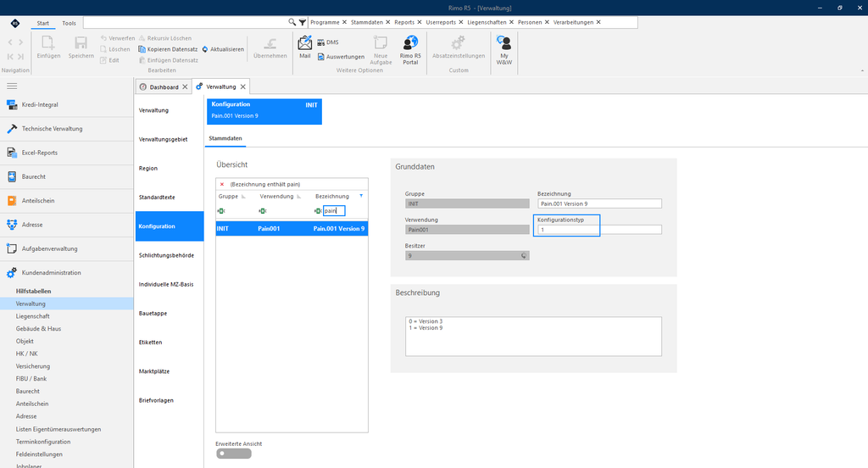
Task: Click the search magnifier icon
Action: [x=292, y=22]
